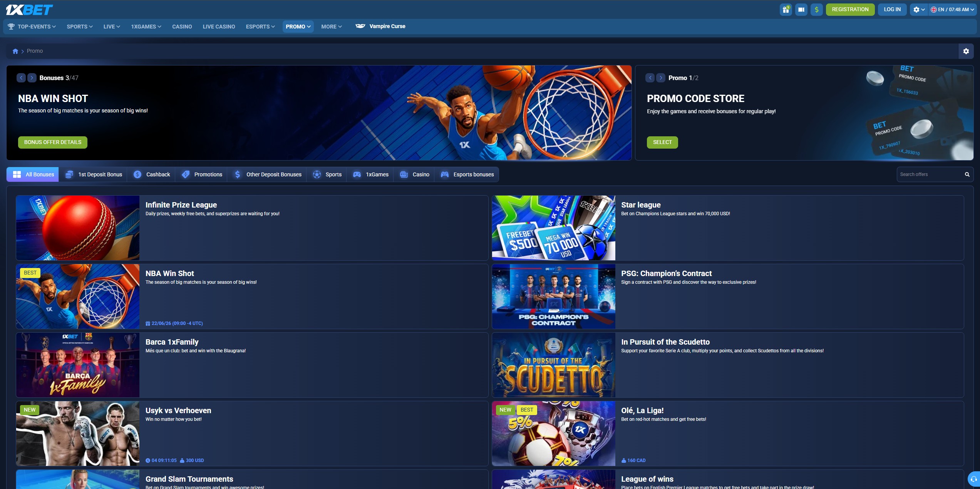Go to previous Bonuses banner slide
This screenshot has height=489, width=980.
[x=21, y=78]
